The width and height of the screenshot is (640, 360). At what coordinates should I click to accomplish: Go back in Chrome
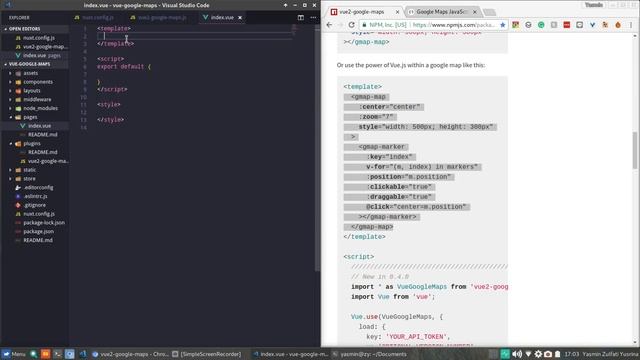[x=329, y=25]
